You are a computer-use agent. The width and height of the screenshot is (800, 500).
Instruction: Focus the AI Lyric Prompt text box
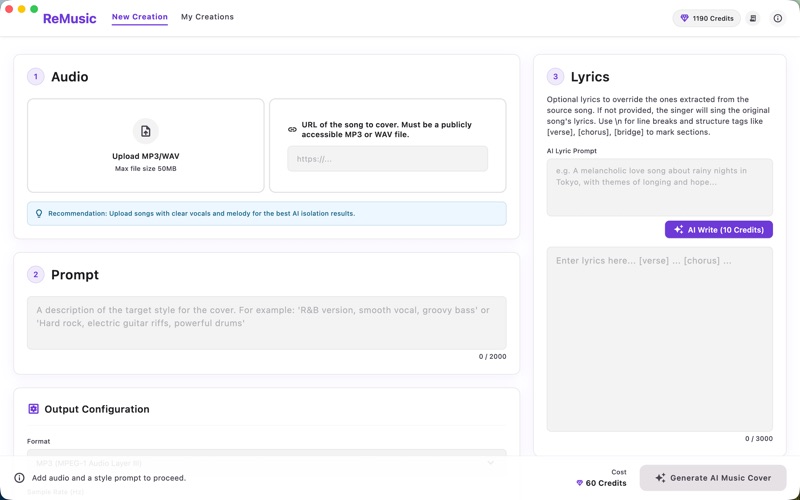(660, 187)
